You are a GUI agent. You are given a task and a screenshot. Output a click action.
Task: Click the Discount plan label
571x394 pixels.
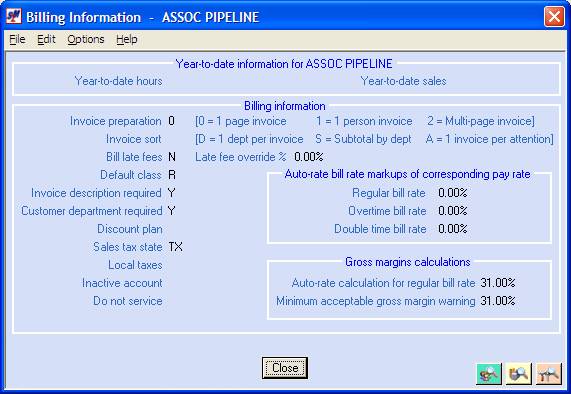(x=130, y=229)
